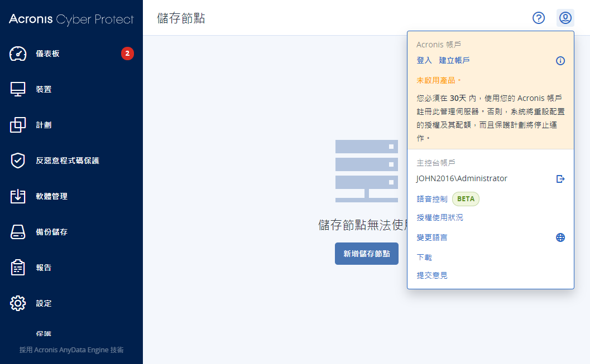Click the 變更語言 link
This screenshot has width=590, height=364.
coord(432,237)
